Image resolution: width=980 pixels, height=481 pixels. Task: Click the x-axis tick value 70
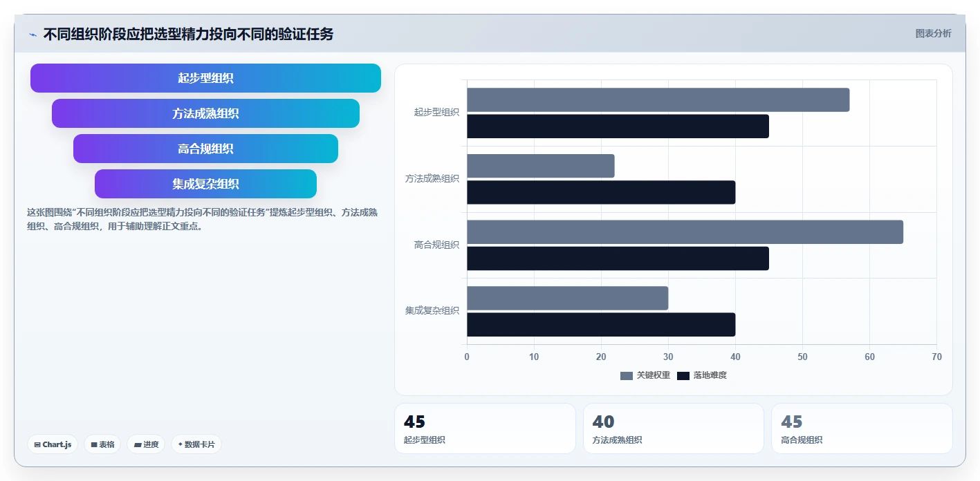coord(936,357)
